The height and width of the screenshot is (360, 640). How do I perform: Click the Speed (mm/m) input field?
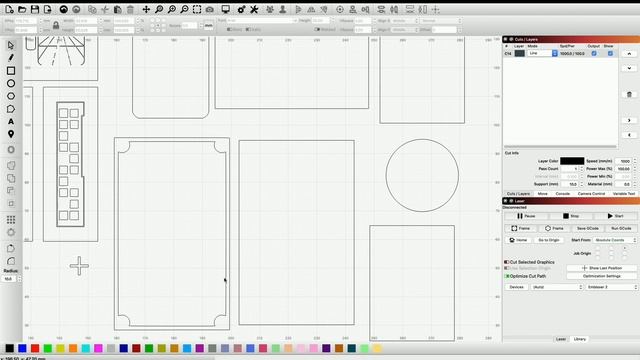point(623,161)
